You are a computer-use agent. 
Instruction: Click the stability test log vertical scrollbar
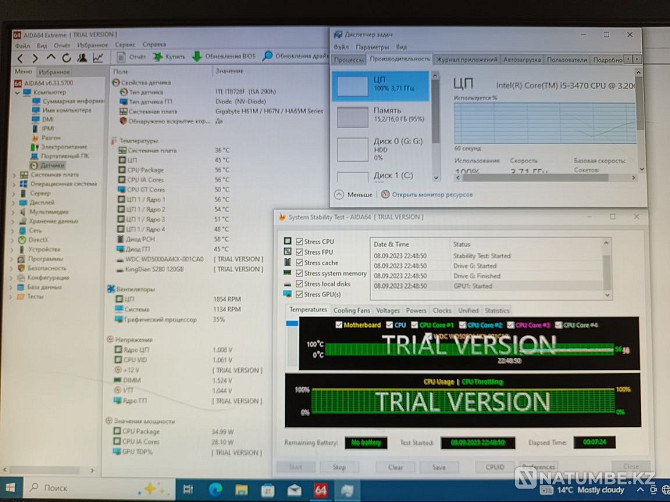pyautogui.click(x=607, y=269)
